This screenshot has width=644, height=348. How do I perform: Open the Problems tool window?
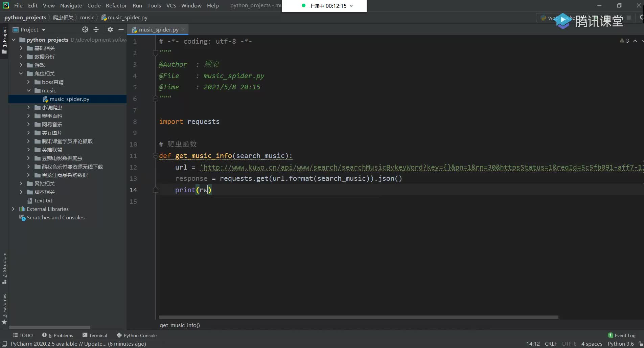tap(57, 335)
